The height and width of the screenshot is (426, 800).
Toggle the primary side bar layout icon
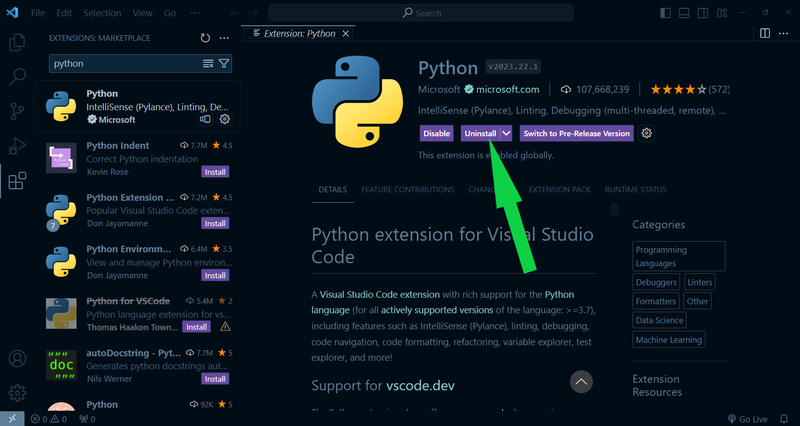[x=665, y=13]
